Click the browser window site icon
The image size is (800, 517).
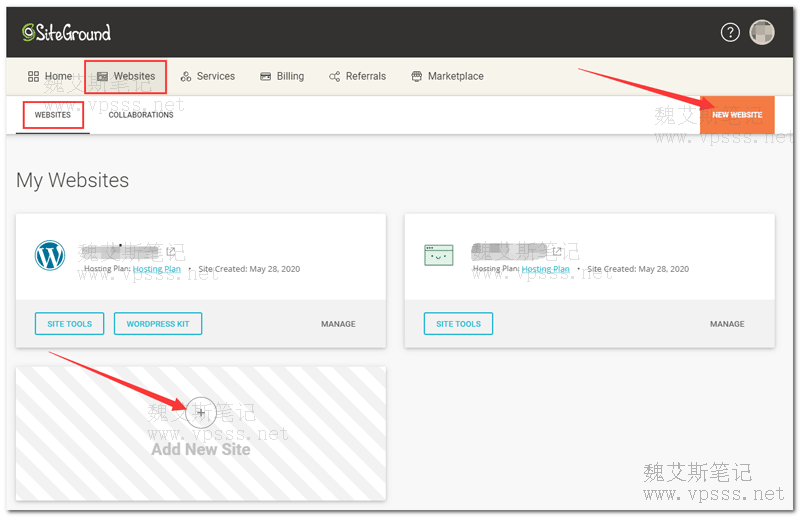[438, 256]
